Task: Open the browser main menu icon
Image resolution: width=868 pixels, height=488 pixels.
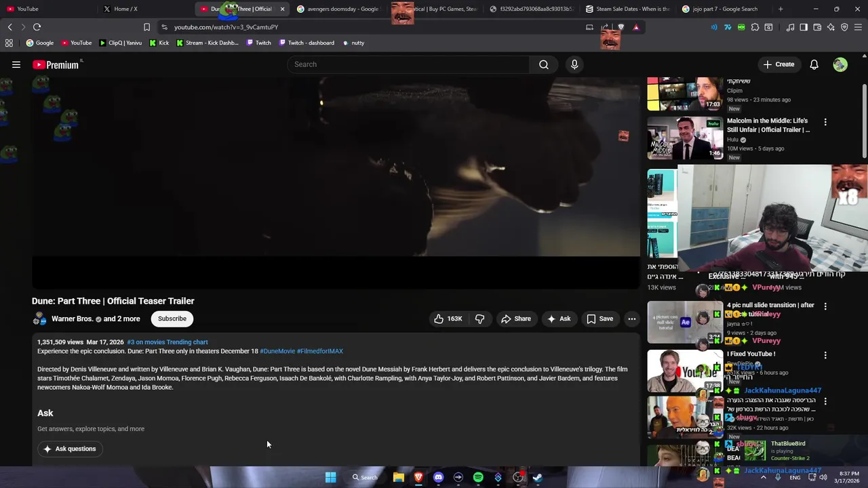Action: coord(858,27)
